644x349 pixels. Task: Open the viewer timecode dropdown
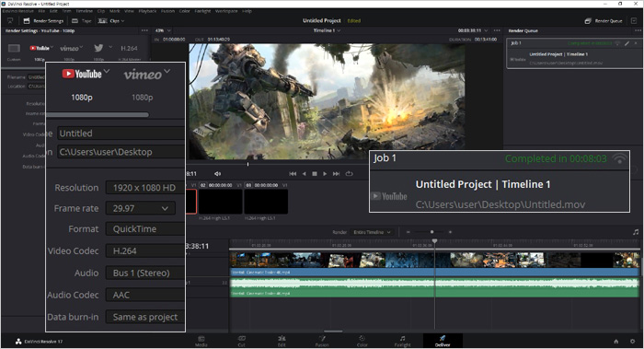[x=473, y=30]
